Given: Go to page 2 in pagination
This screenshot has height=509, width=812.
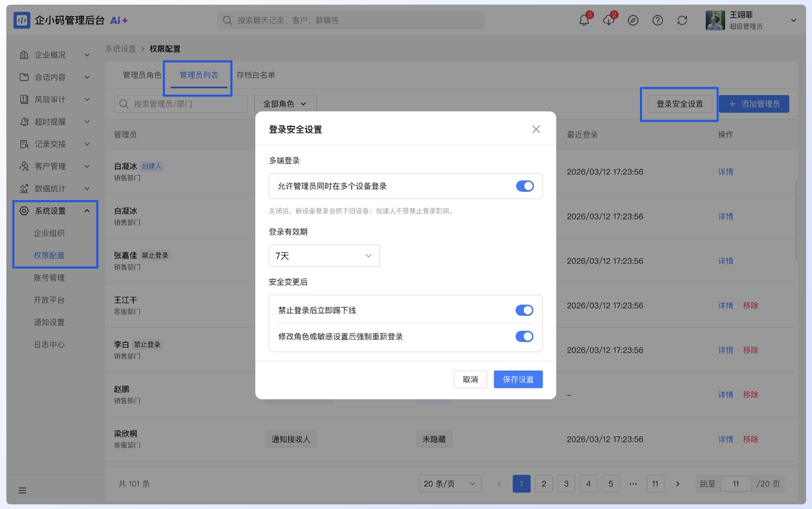Looking at the screenshot, I should [544, 484].
